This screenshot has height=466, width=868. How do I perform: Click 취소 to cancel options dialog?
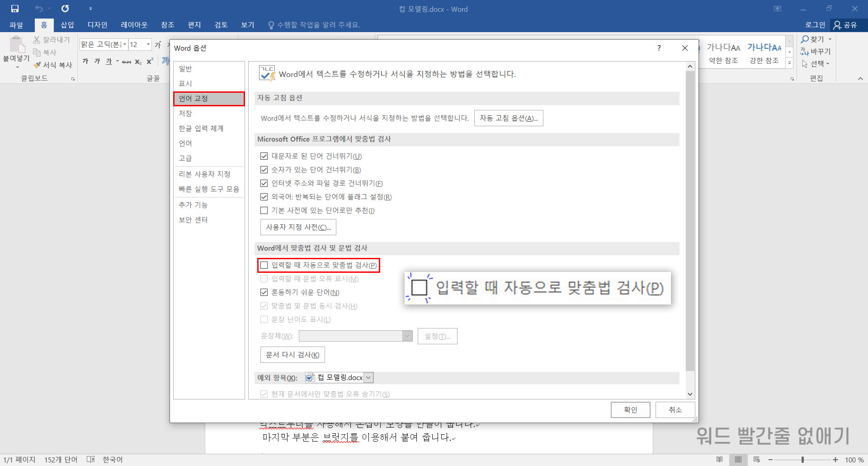(675, 410)
